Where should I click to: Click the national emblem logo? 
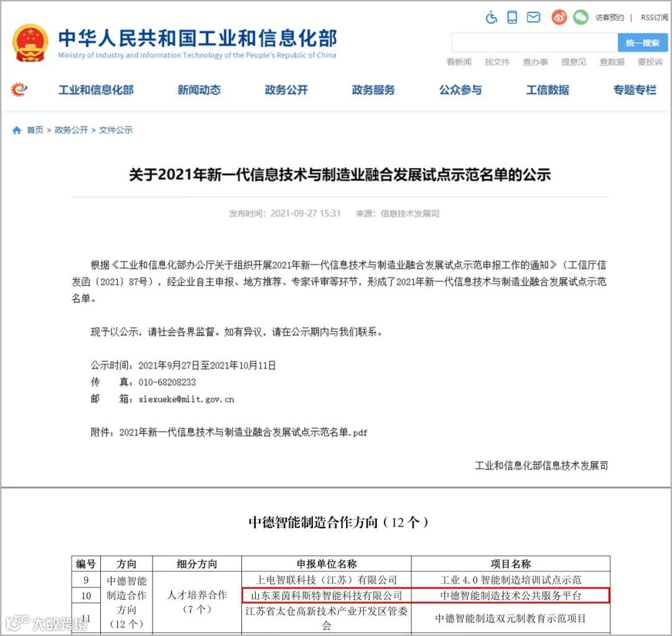pyautogui.click(x=30, y=44)
